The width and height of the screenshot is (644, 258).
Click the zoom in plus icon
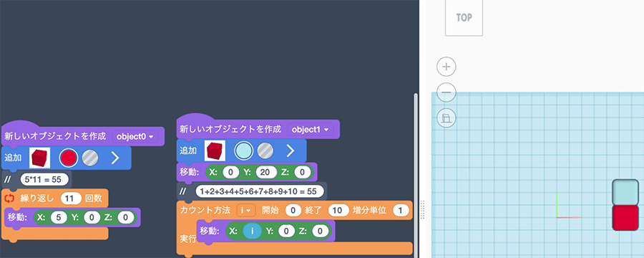point(447,67)
